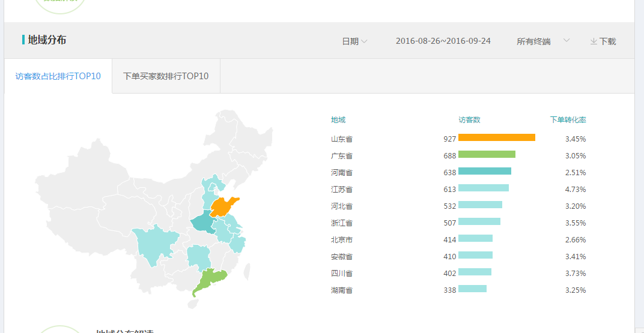Click green Guangdong province on map
The image size is (644, 333).
coord(210,279)
